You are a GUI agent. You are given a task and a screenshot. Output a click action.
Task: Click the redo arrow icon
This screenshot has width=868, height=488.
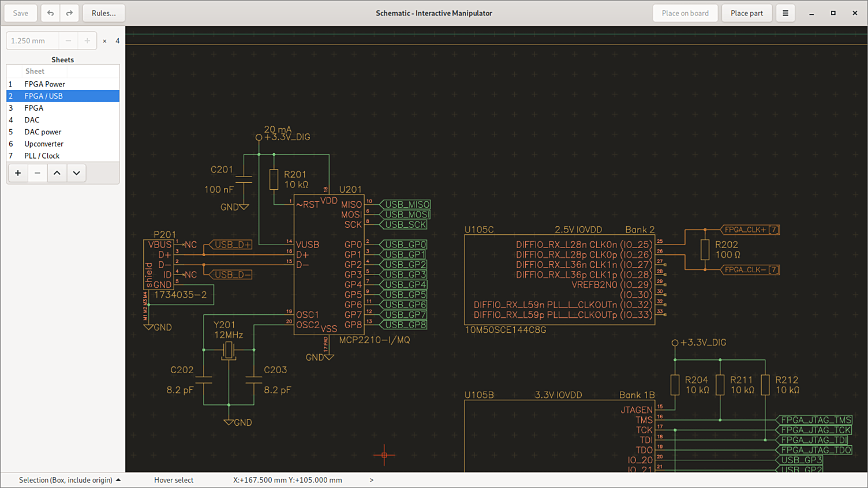pyautogui.click(x=69, y=13)
